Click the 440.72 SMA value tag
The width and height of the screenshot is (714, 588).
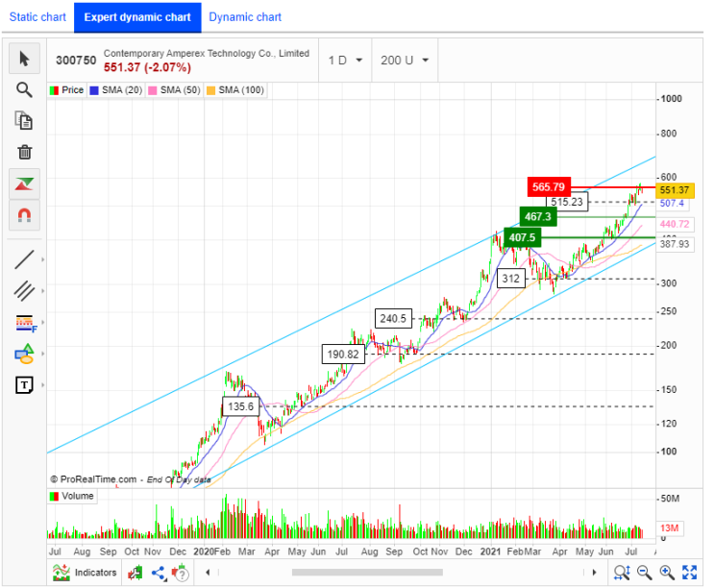coord(675,224)
